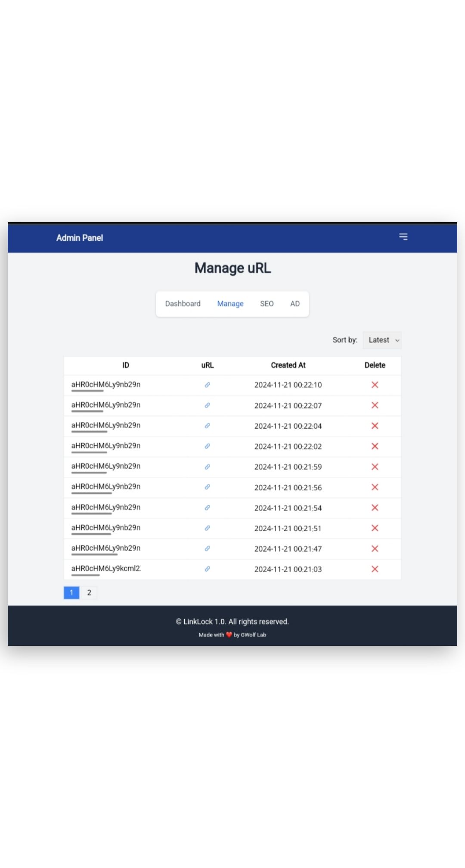The width and height of the screenshot is (465, 868).
Task: Go to pagination page 2
Action: click(x=89, y=593)
